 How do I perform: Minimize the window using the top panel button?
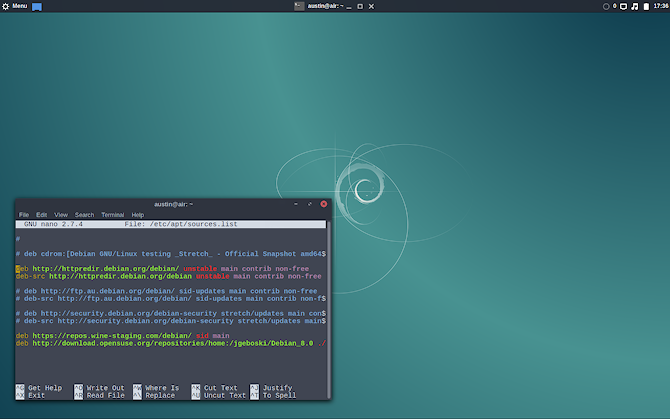(349, 7)
